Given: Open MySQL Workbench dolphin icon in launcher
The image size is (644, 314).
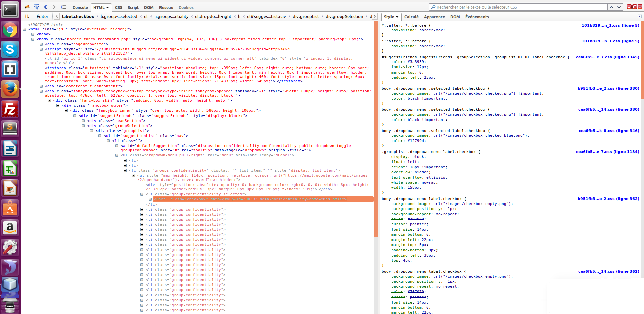Looking at the screenshot, I should click(10, 267).
